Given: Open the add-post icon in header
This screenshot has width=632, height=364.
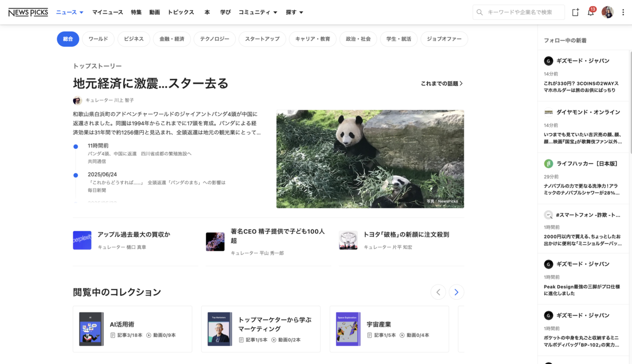Looking at the screenshot, I should click(x=576, y=12).
